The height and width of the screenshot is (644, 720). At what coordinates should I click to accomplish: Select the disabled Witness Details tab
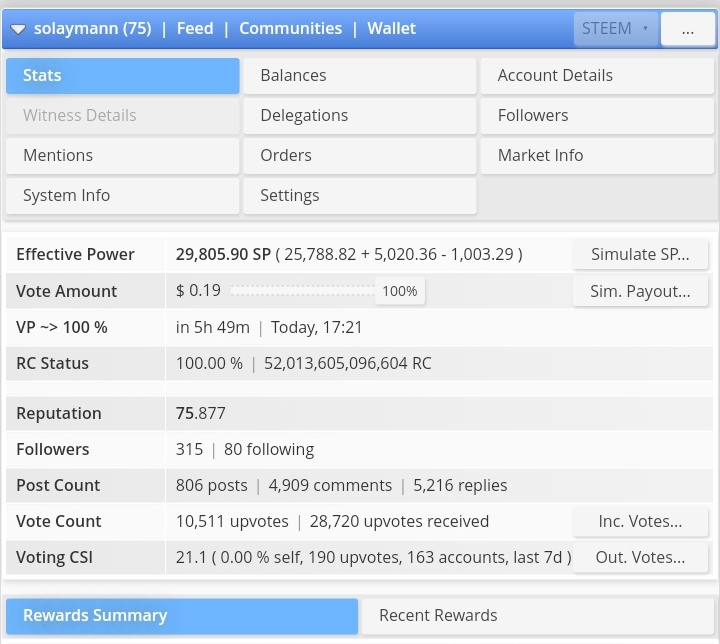coord(123,116)
